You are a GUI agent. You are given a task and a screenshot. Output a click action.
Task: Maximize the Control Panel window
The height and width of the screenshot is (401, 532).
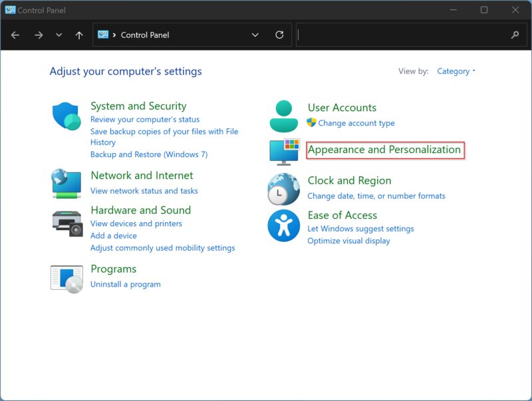click(484, 10)
